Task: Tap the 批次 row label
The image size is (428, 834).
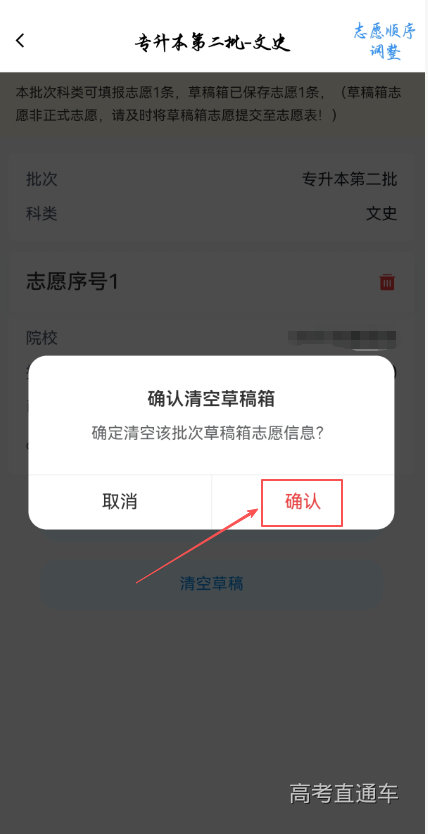Action: 41,180
